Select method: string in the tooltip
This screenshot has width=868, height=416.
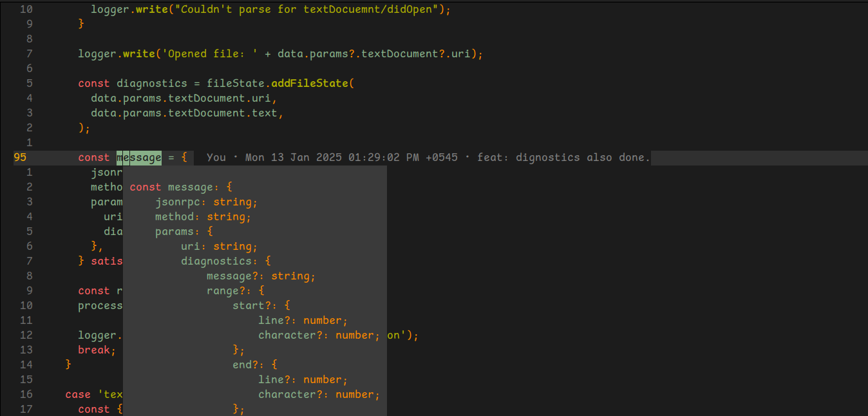[203, 216]
